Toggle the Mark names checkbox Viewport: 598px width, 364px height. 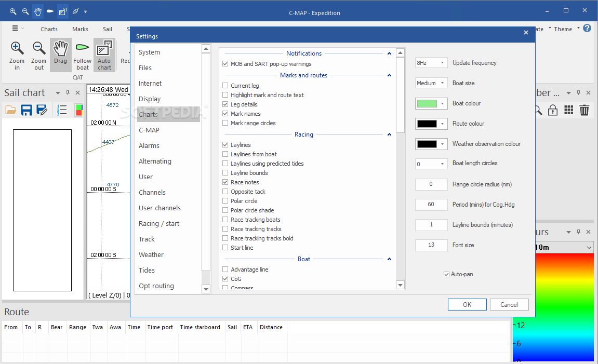point(225,114)
